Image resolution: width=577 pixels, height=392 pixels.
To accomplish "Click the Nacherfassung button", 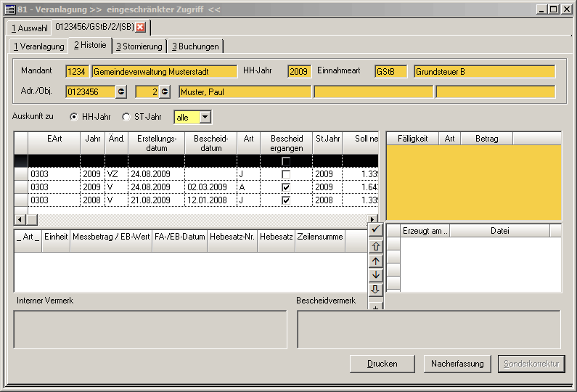I will tap(456, 364).
